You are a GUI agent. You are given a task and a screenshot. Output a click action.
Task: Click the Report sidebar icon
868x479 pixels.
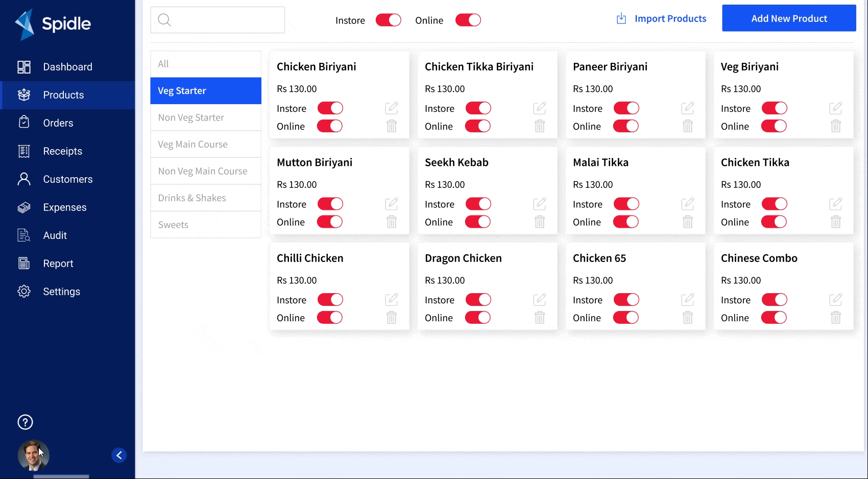(x=24, y=263)
